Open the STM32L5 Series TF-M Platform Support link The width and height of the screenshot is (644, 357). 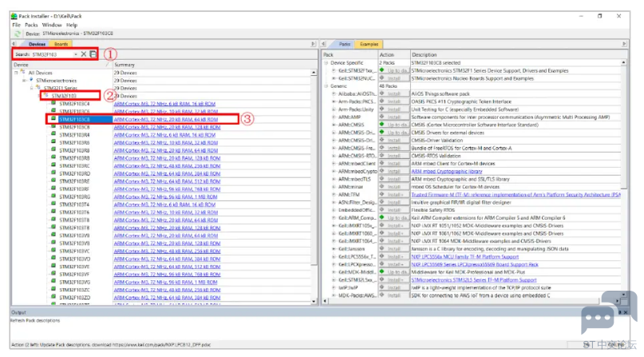474,280
